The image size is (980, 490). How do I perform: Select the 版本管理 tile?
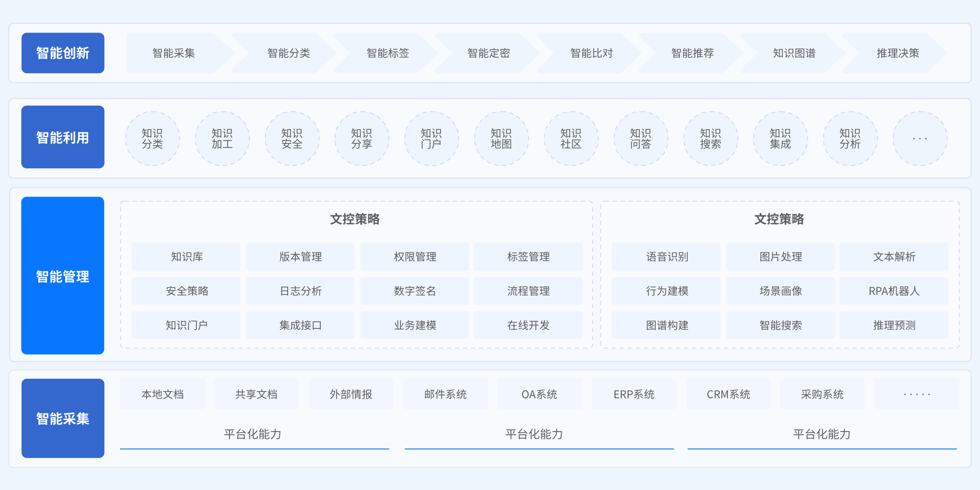(300, 257)
